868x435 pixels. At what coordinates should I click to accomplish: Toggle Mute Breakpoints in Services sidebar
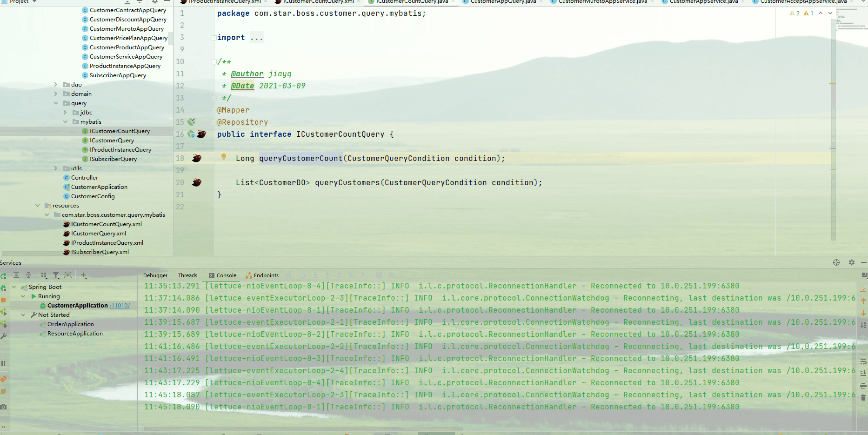point(3,391)
